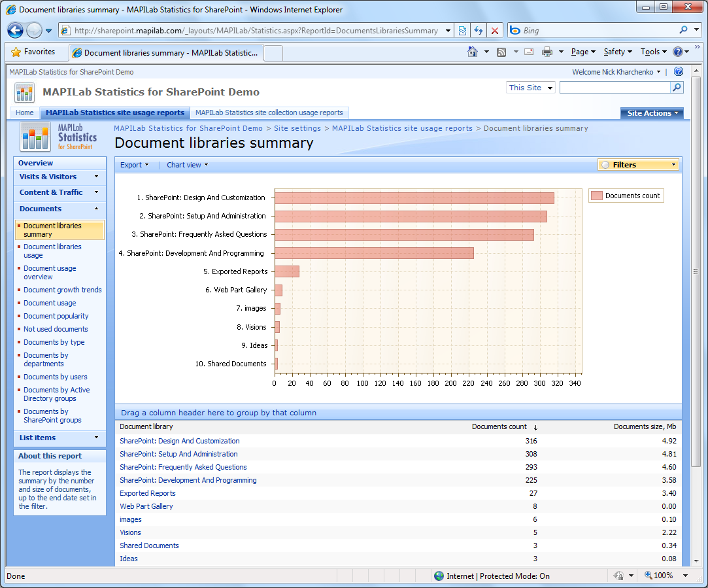Select MAPILab Statistics site usage reports tab
The image size is (708, 588).
pyautogui.click(x=114, y=112)
